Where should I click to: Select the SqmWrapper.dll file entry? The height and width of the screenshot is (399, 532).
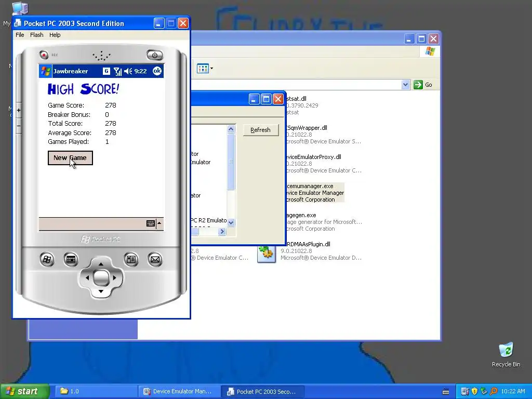(x=324, y=135)
